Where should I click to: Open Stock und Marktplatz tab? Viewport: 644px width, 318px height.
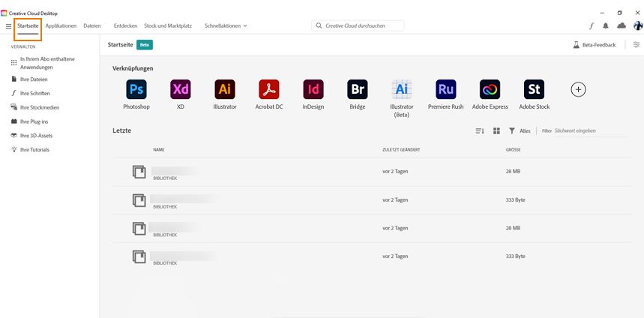click(168, 25)
